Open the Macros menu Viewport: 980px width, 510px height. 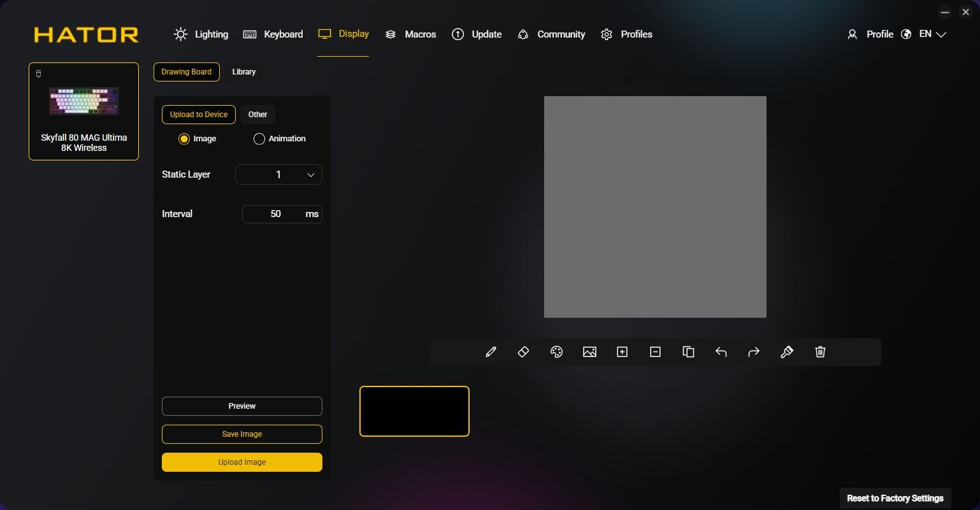[411, 34]
